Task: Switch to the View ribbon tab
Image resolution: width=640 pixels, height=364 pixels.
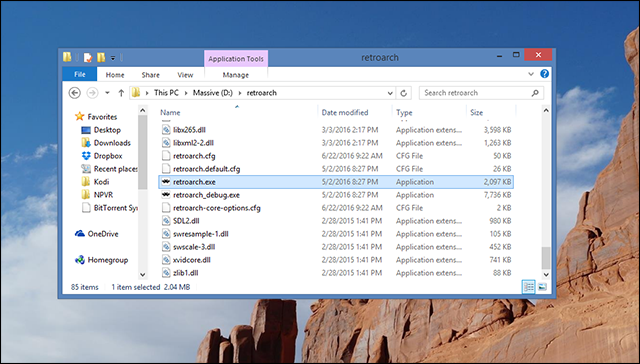Action: tap(185, 75)
